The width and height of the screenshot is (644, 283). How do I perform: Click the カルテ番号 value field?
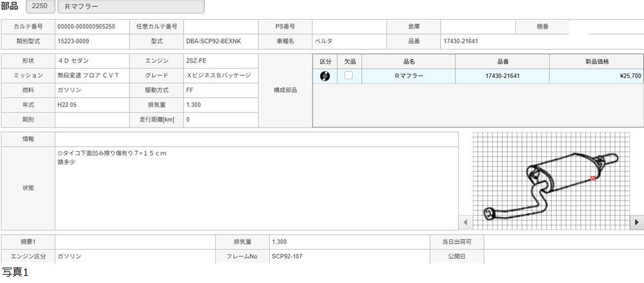point(92,26)
